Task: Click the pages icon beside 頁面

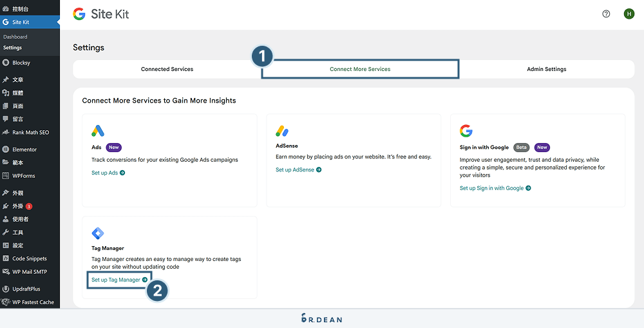Action: [6, 106]
